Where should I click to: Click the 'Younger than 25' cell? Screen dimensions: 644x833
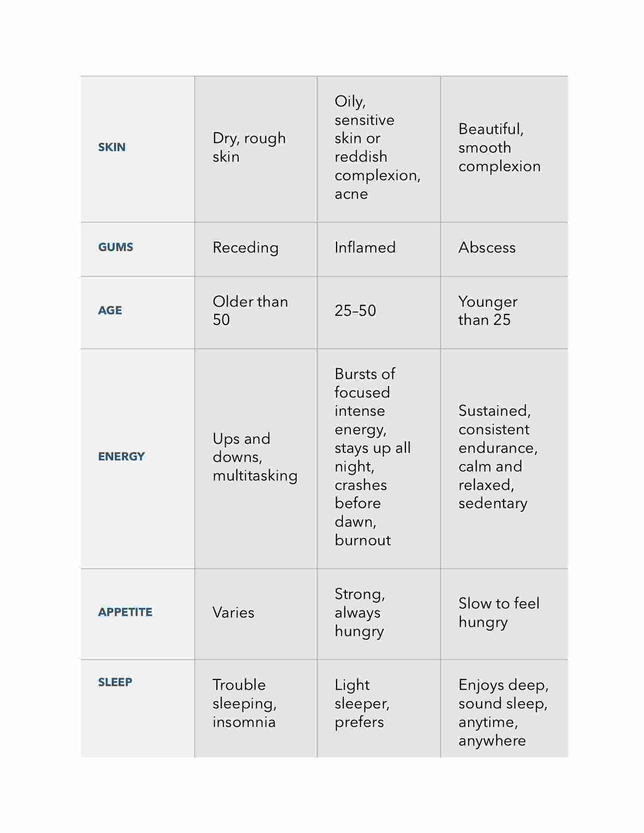click(504, 313)
